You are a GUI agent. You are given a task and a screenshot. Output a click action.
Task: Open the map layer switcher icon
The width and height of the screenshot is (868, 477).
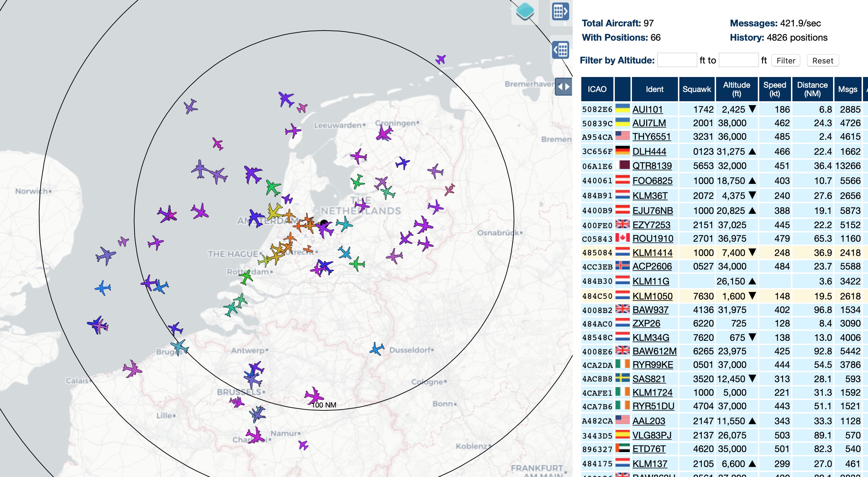[x=525, y=11]
